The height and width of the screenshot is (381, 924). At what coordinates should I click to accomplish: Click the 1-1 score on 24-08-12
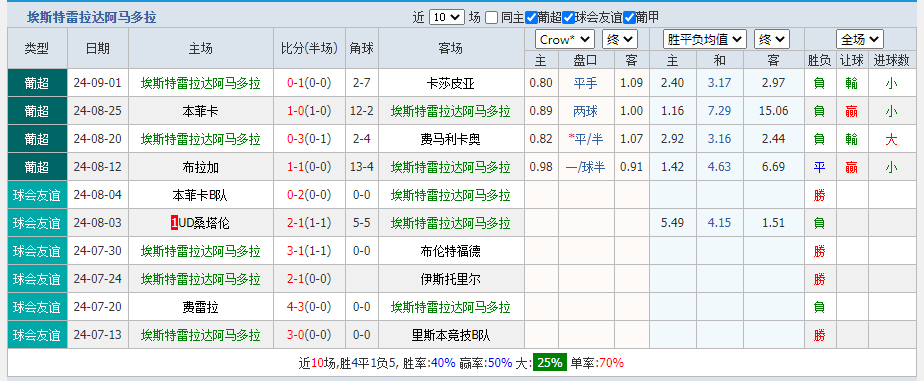[295, 167]
